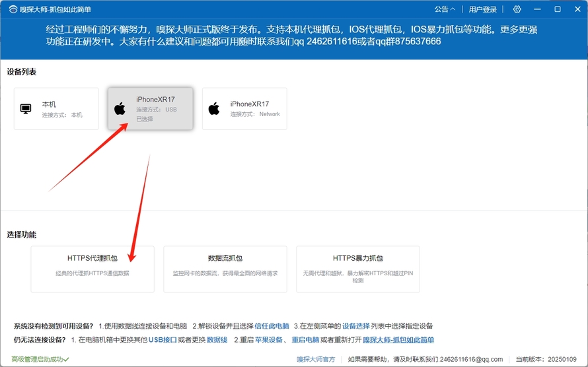Close the 嗅探大师 window
Image resolution: width=588 pixels, height=367 pixels.
(x=576, y=9)
